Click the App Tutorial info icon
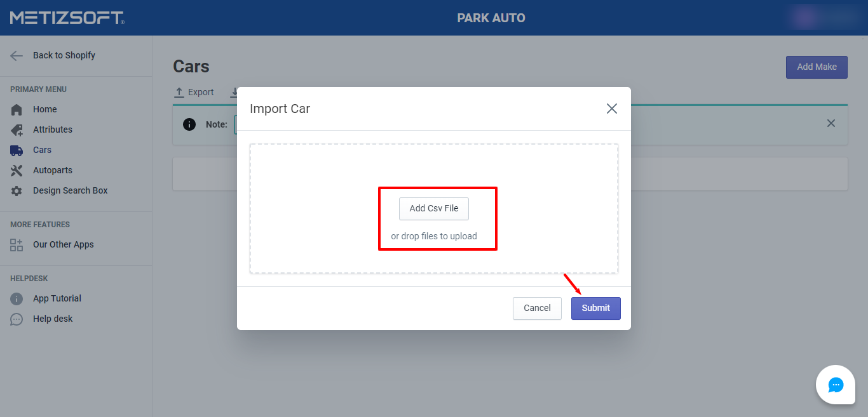 [17, 299]
